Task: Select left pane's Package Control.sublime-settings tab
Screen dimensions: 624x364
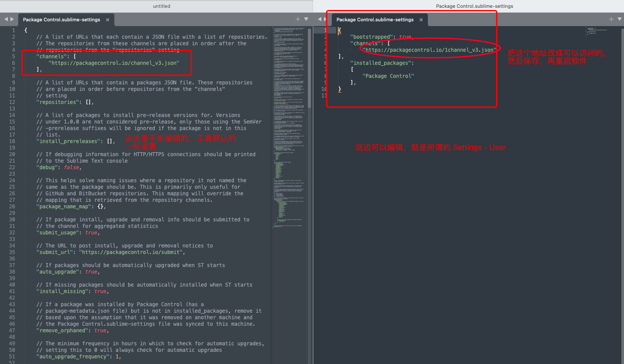Action: [x=61, y=20]
